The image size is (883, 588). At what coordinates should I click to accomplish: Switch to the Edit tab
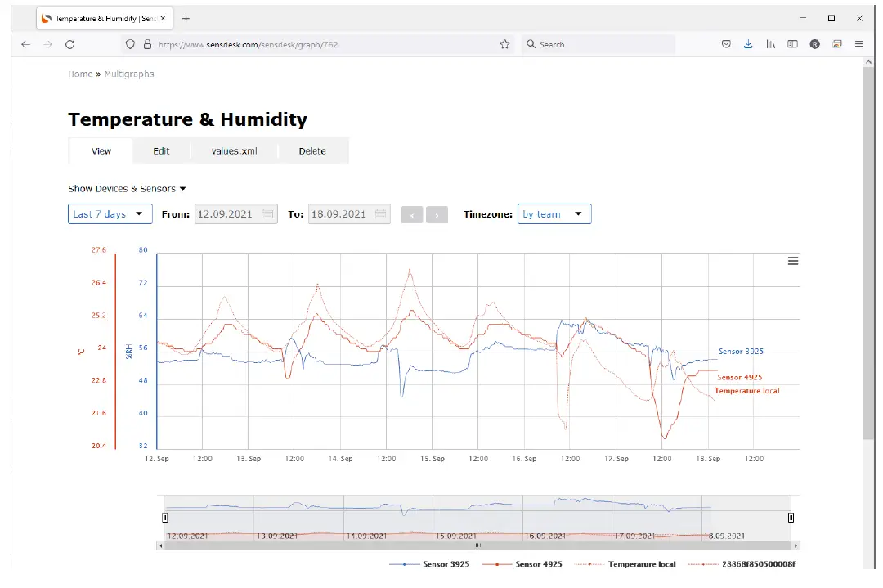[161, 151]
